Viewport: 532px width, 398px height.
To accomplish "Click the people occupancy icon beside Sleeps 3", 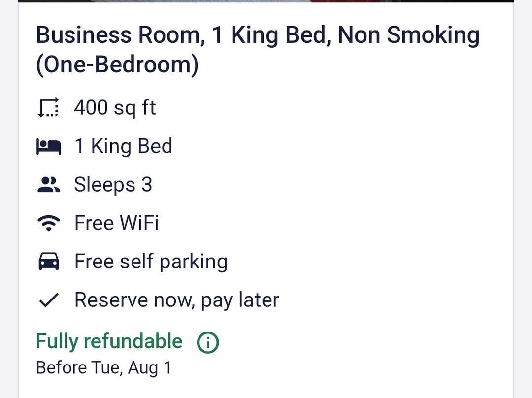I will coord(48,184).
